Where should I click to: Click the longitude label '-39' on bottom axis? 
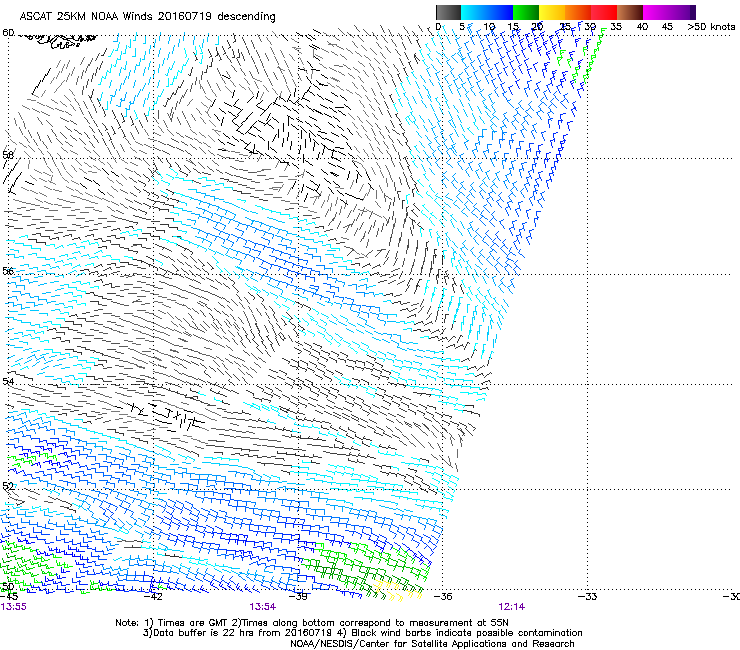coord(299,596)
